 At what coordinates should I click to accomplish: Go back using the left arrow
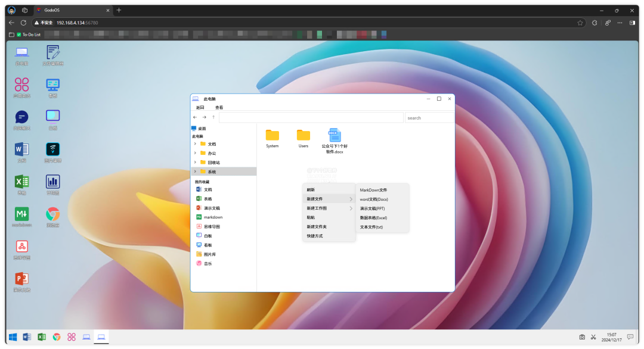click(x=195, y=117)
